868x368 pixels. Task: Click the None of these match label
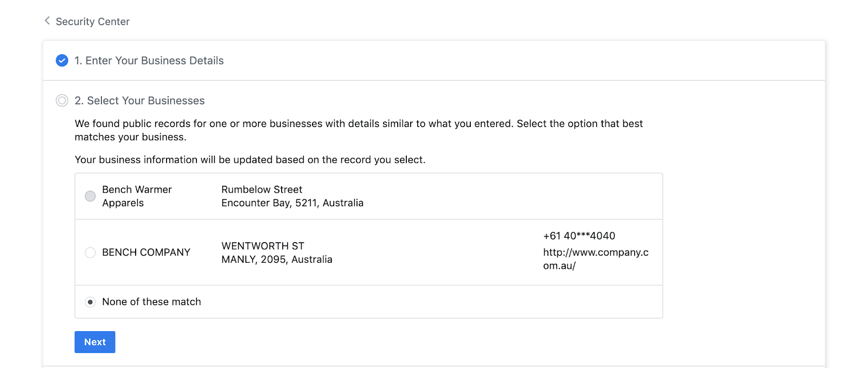coord(151,302)
